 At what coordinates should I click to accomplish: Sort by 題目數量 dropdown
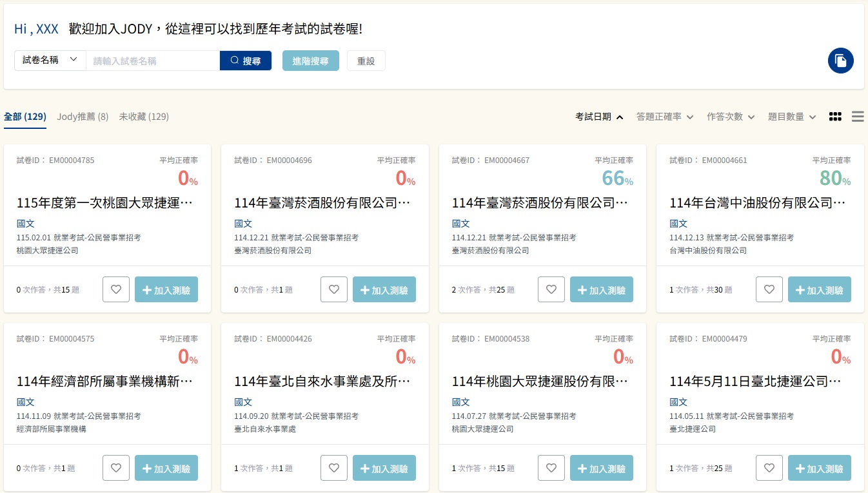[x=792, y=117]
